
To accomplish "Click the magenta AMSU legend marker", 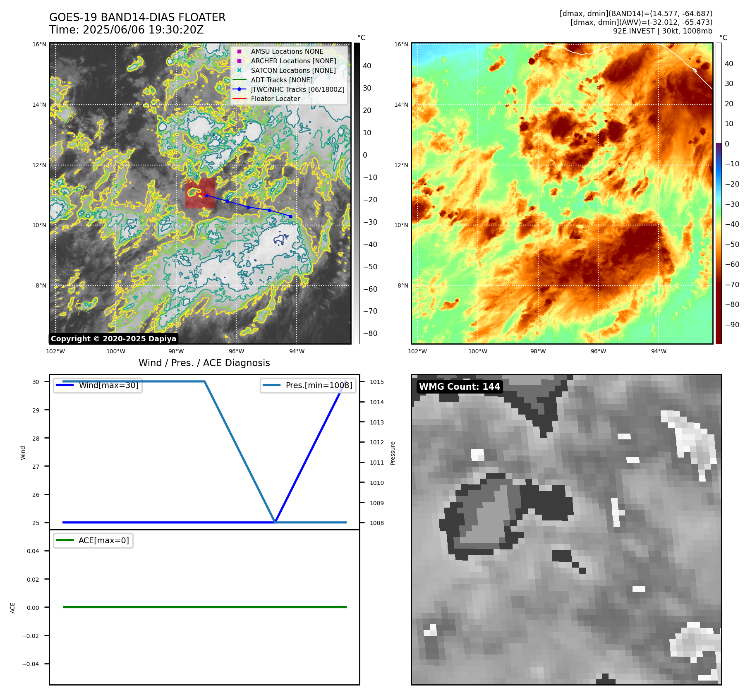I will 239,51.
